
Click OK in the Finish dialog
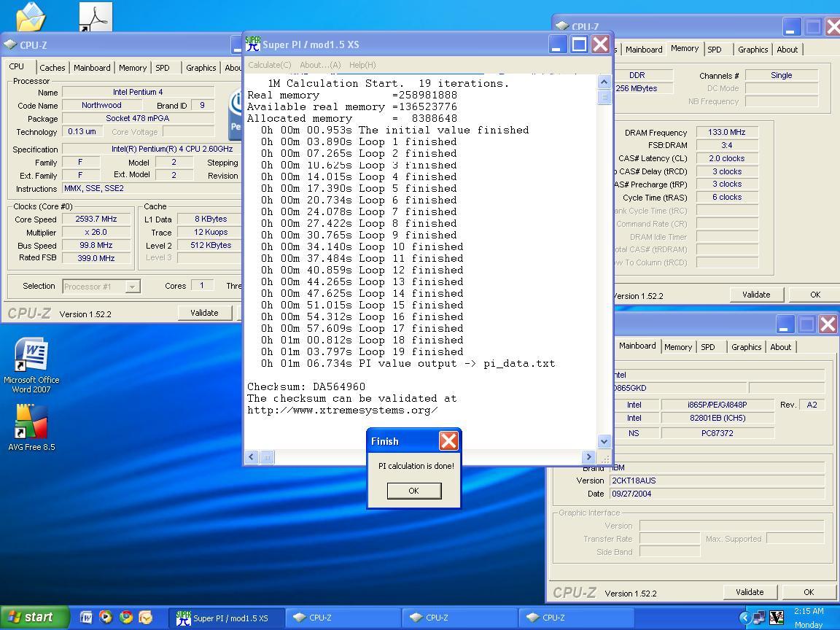pyautogui.click(x=414, y=491)
